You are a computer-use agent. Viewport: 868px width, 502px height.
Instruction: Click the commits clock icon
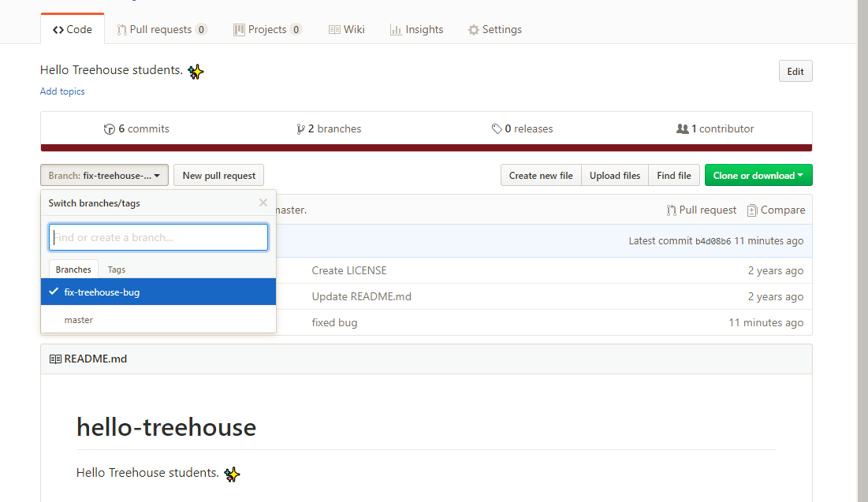point(109,129)
